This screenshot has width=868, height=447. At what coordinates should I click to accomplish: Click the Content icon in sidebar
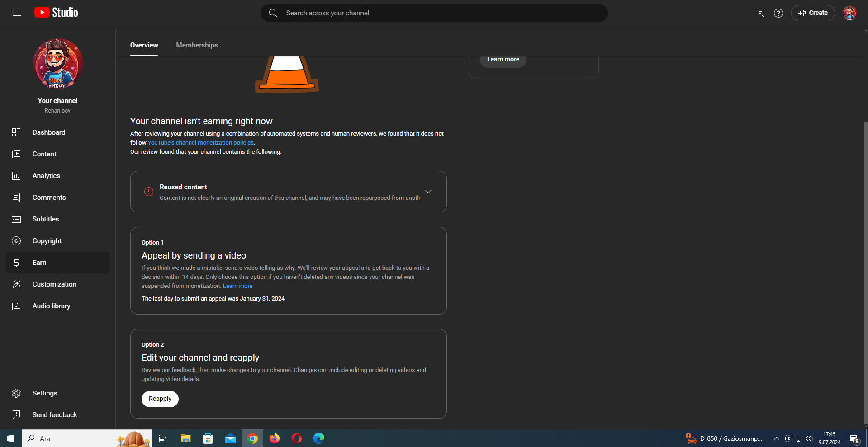tap(16, 154)
